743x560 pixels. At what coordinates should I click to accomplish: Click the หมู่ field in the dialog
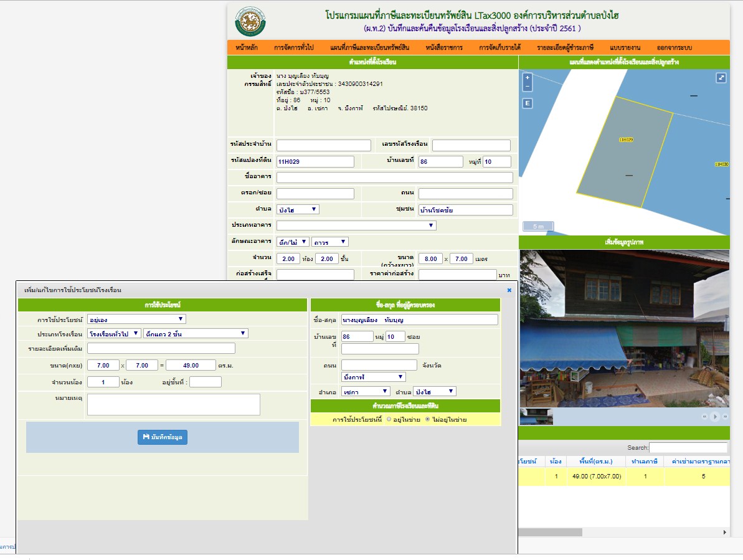[395, 336]
